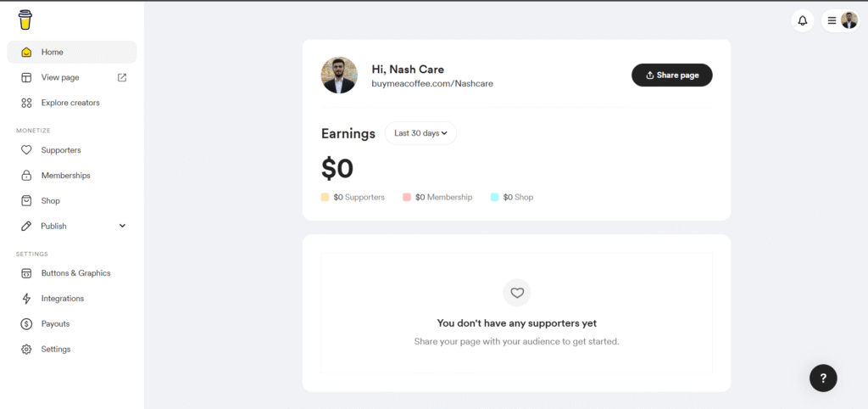Open the hamburger profile menu

click(x=832, y=20)
